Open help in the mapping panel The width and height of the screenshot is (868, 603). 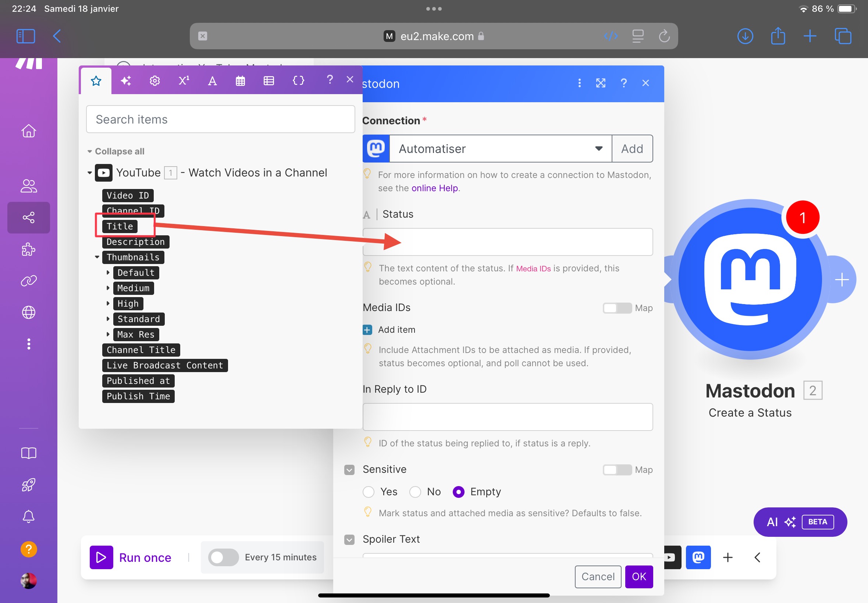(330, 79)
